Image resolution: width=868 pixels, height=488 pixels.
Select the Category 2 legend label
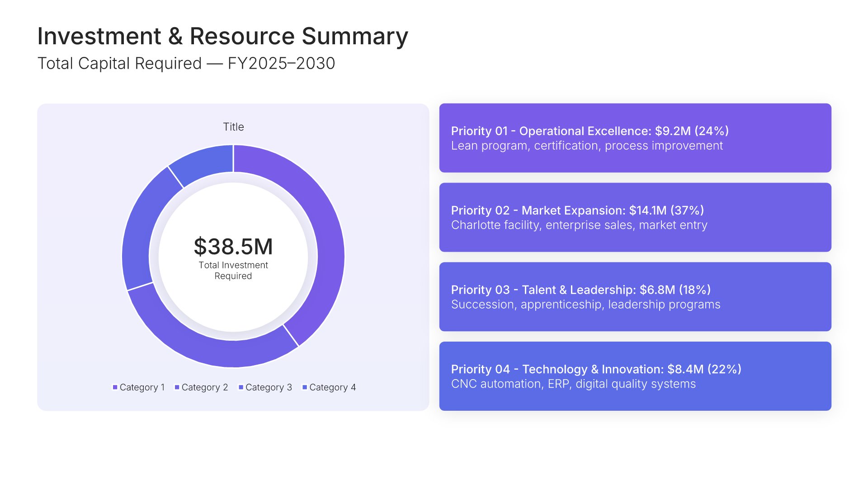click(x=204, y=387)
